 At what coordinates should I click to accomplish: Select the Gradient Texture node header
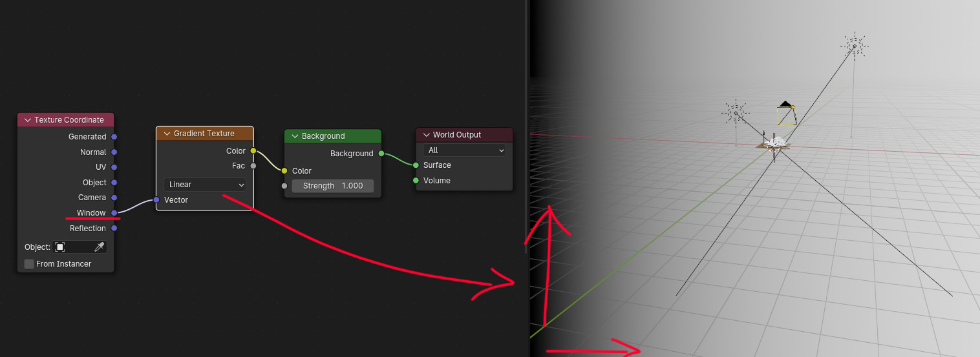click(205, 134)
